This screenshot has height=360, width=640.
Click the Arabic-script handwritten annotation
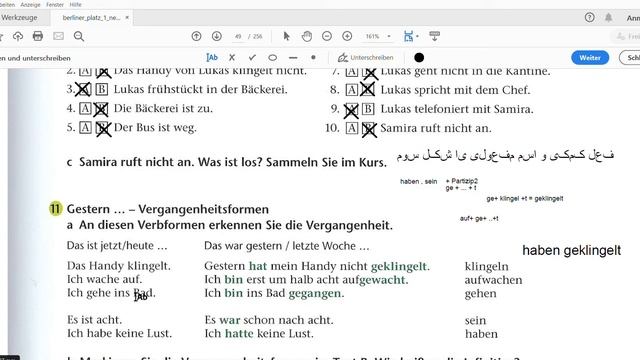pos(505,155)
